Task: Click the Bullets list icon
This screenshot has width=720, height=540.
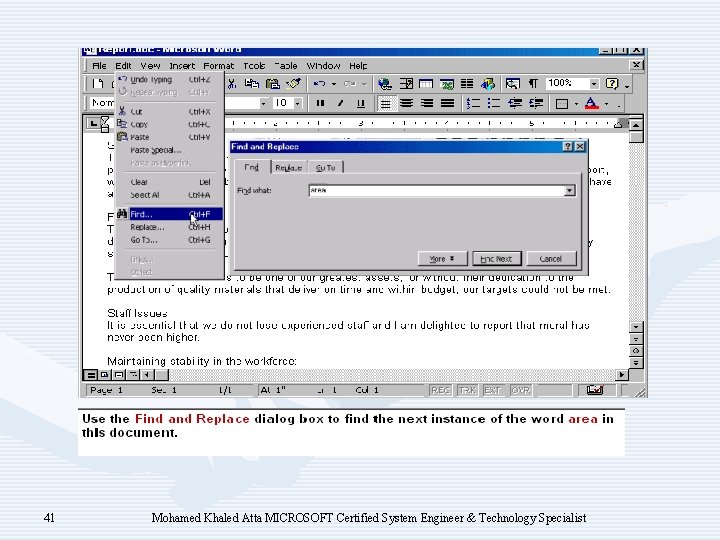Action: pyautogui.click(x=494, y=103)
